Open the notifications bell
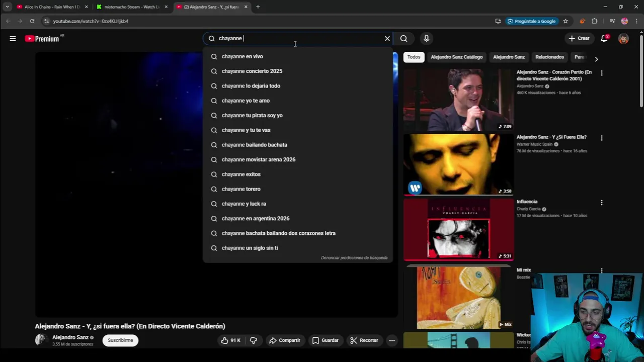The height and width of the screenshot is (362, 644). [x=604, y=38]
